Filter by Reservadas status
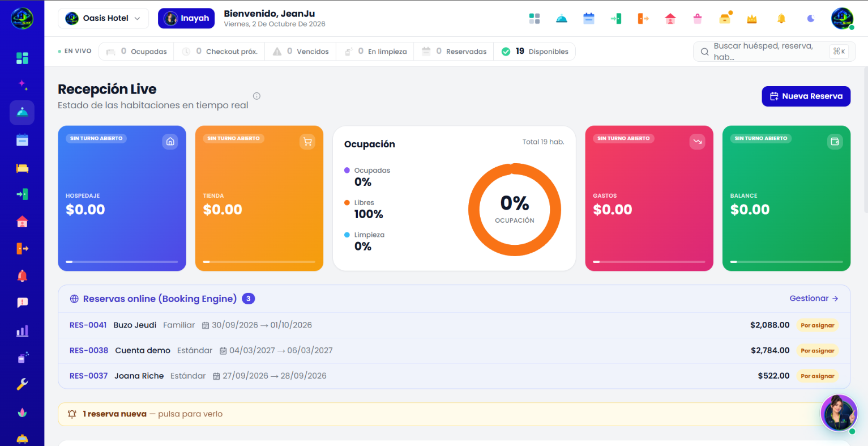 pos(454,52)
